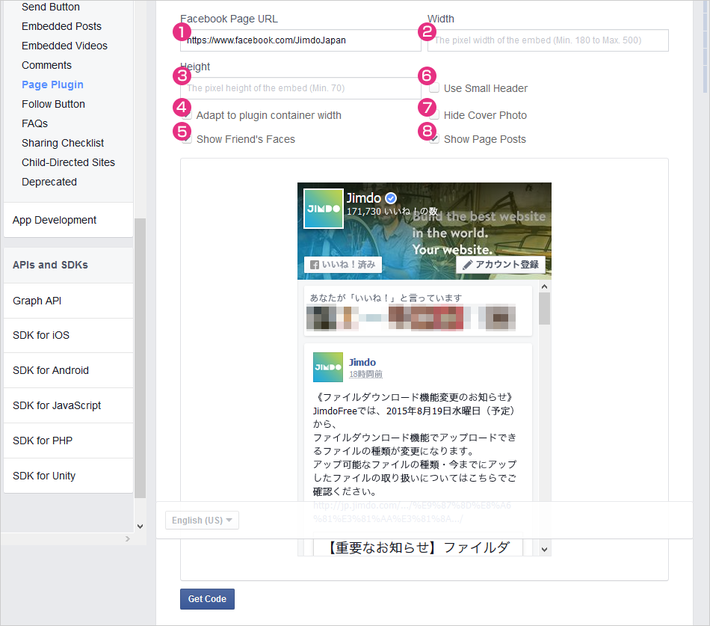Open the Graph API link
The image size is (710, 626).
click(x=37, y=301)
